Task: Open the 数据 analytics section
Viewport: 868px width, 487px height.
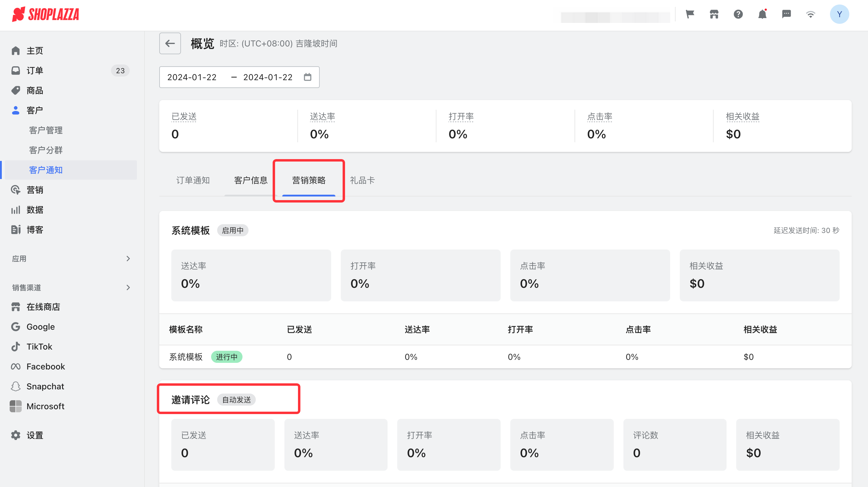Action: (x=34, y=209)
